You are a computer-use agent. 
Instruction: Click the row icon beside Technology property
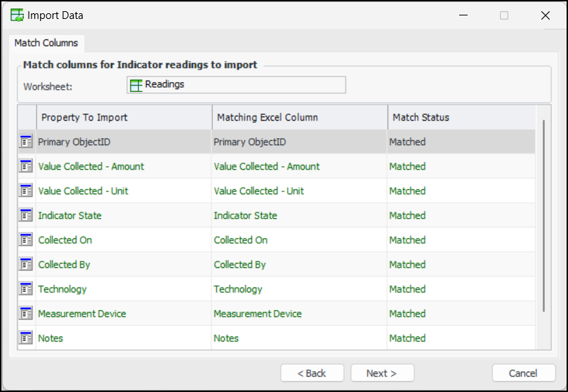point(26,289)
